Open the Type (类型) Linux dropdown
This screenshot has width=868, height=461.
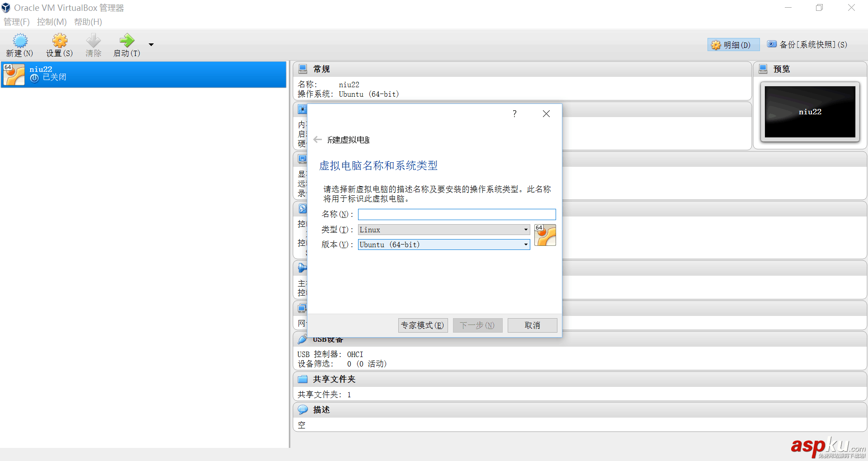(444, 230)
